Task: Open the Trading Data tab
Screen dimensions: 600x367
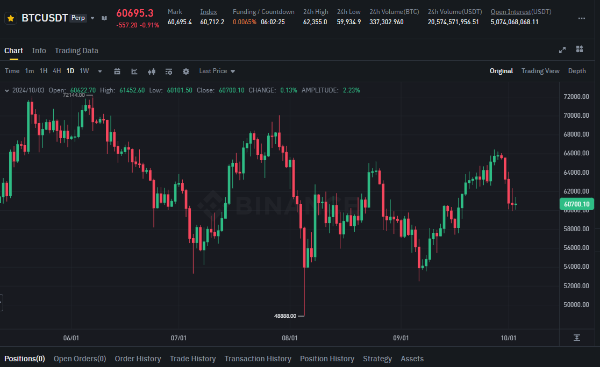Action: coord(77,51)
